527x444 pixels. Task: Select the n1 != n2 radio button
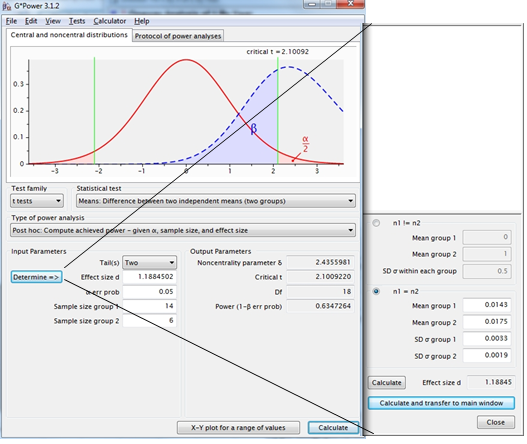click(x=376, y=223)
